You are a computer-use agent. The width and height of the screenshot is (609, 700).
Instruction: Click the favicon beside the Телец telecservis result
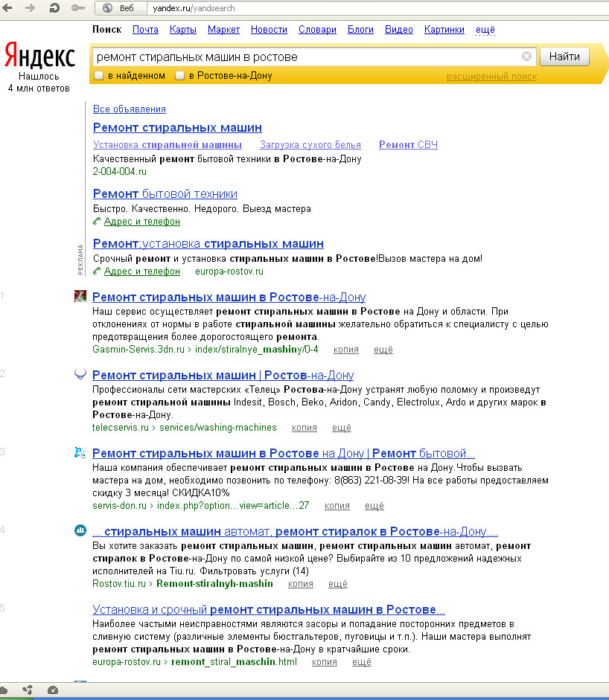point(80,374)
